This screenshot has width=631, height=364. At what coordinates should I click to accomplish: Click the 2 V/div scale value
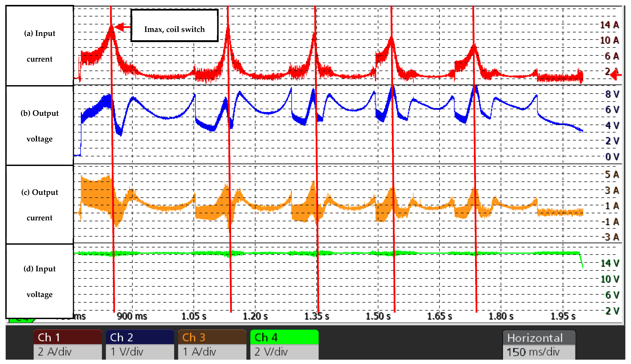click(271, 352)
